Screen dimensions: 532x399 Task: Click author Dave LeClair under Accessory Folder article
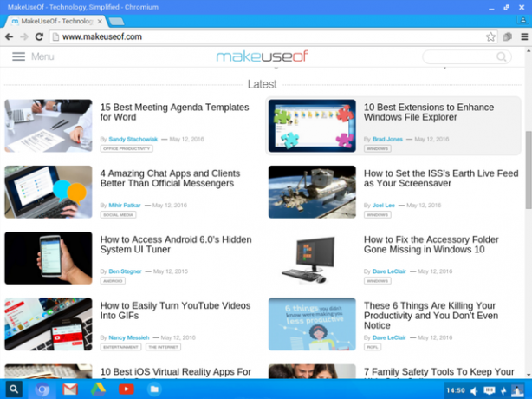(x=389, y=271)
